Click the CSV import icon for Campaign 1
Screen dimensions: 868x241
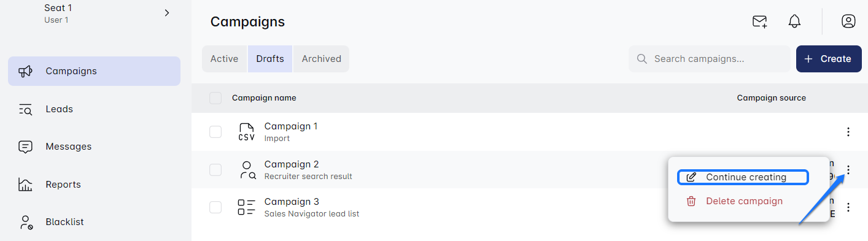(x=246, y=132)
